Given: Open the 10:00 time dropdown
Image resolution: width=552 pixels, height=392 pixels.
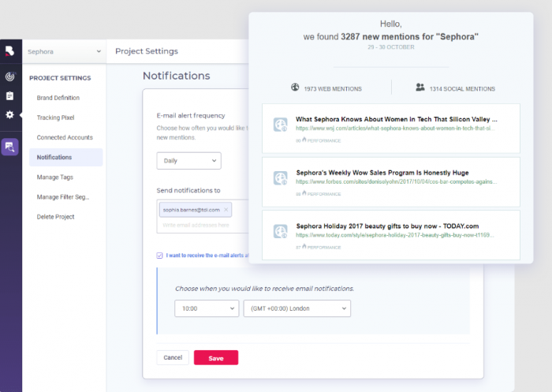Looking at the screenshot, I should pos(207,308).
